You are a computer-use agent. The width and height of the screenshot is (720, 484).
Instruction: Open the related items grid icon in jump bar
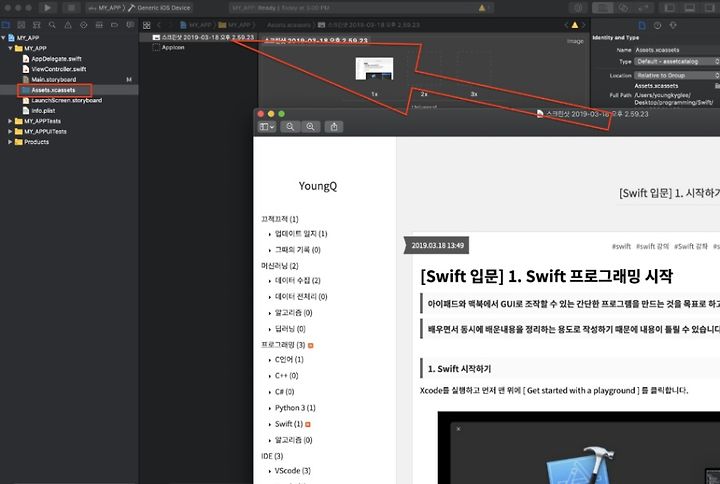146,25
